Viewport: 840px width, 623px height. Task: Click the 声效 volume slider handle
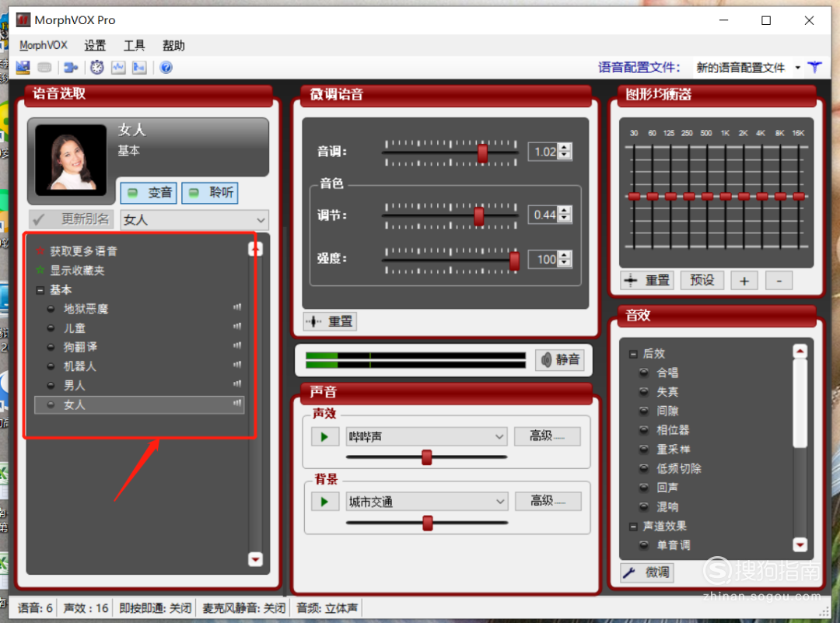click(427, 457)
